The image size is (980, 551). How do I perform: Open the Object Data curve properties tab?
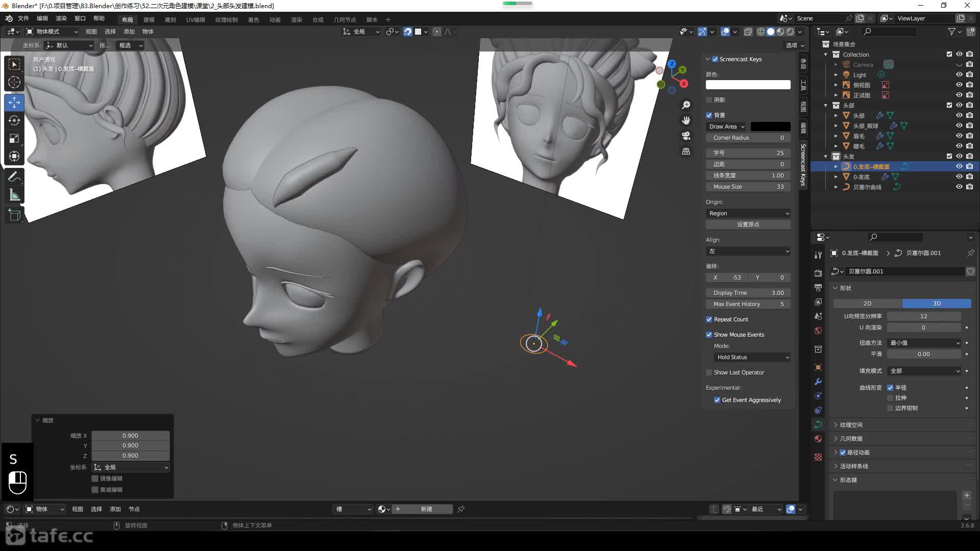pyautogui.click(x=818, y=424)
